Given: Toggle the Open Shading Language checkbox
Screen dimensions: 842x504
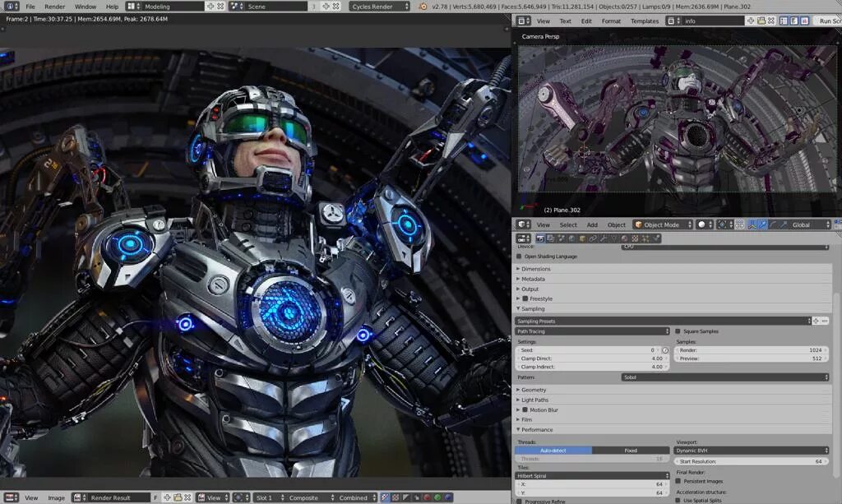Looking at the screenshot, I should [519, 257].
